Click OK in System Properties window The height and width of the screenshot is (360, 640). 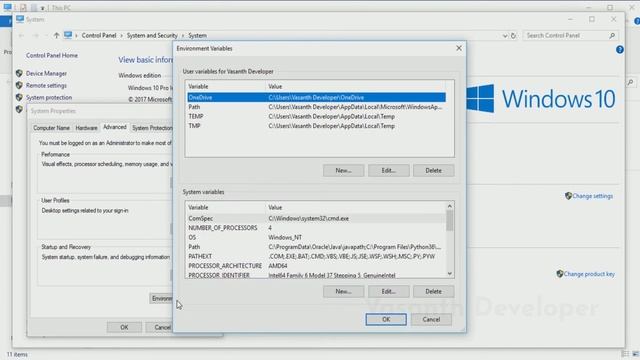[124, 327]
